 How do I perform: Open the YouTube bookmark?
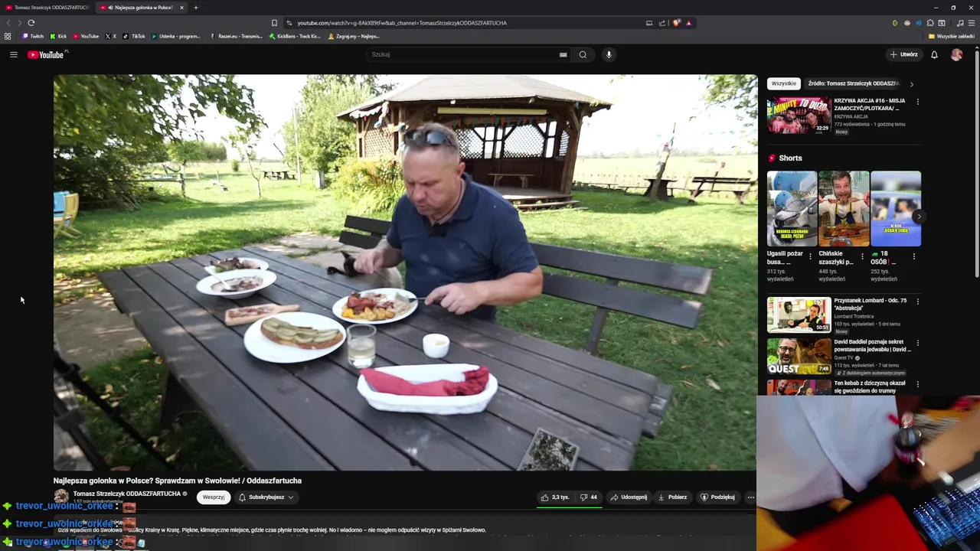pyautogui.click(x=86, y=36)
